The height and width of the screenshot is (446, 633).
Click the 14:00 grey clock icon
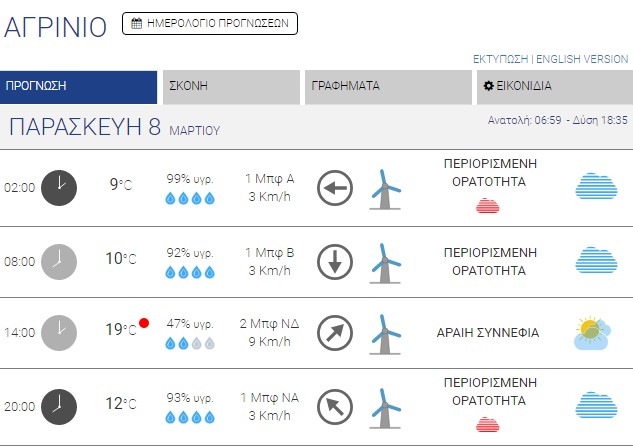point(58,332)
